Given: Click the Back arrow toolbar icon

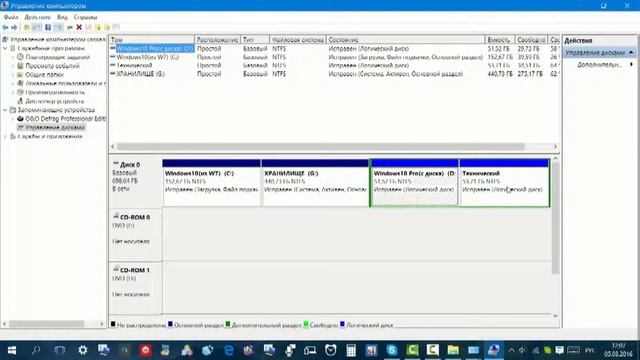Looking at the screenshot, I should [5, 27].
